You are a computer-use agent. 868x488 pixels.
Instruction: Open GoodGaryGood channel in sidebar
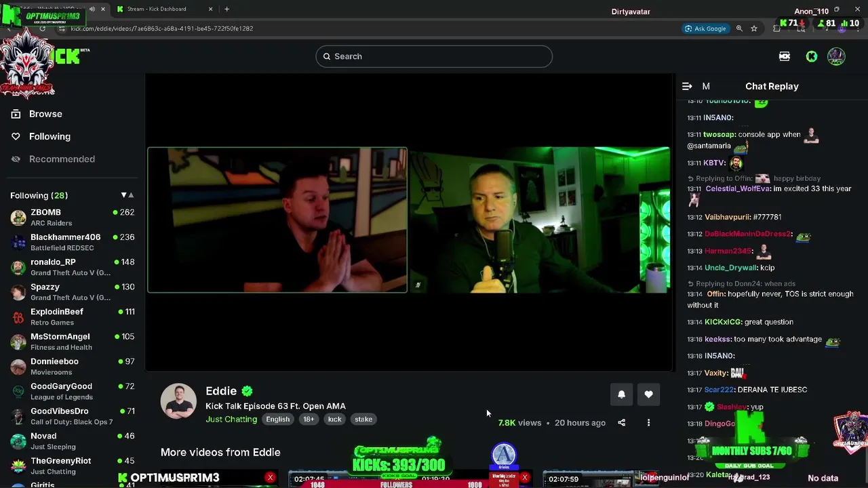point(72,391)
